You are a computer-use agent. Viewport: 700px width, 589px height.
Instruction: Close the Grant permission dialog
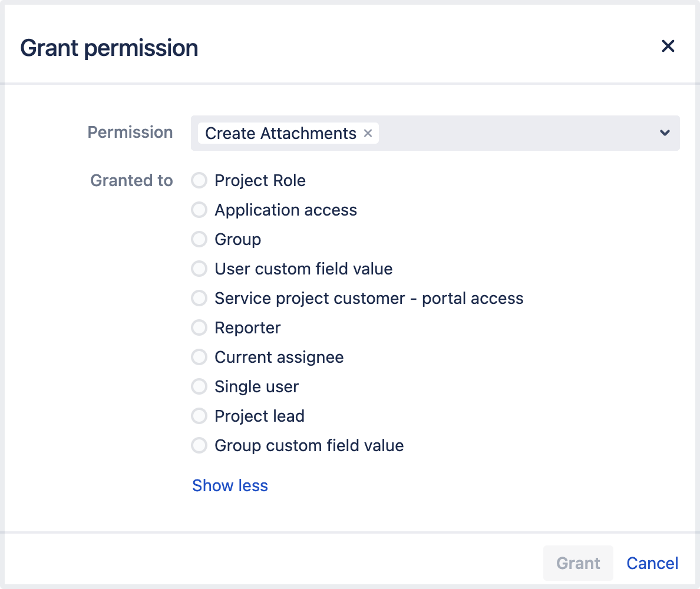668,46
